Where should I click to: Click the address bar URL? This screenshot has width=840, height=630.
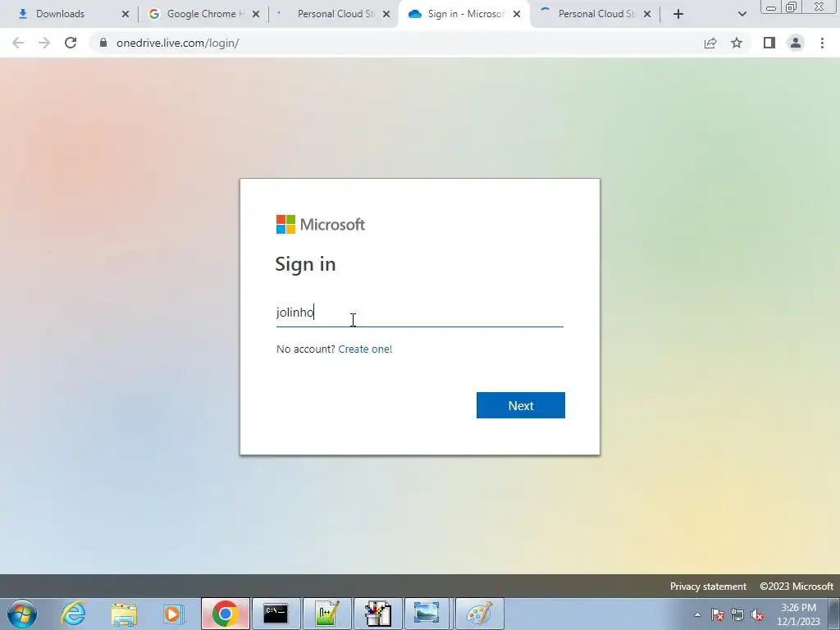click(177, 43)
